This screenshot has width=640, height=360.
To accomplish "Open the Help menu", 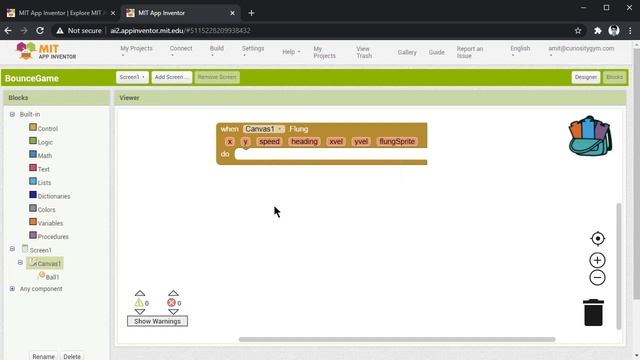I will coord(291,52).
